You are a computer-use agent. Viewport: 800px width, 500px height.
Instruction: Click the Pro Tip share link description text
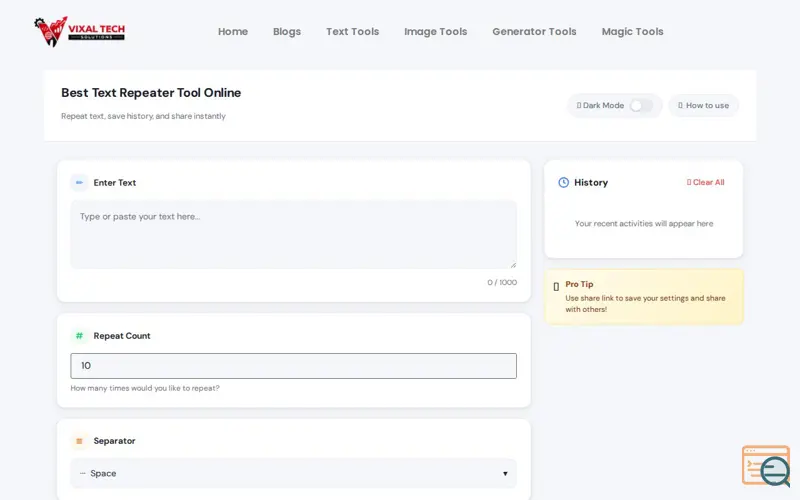[x=645, y=304]
